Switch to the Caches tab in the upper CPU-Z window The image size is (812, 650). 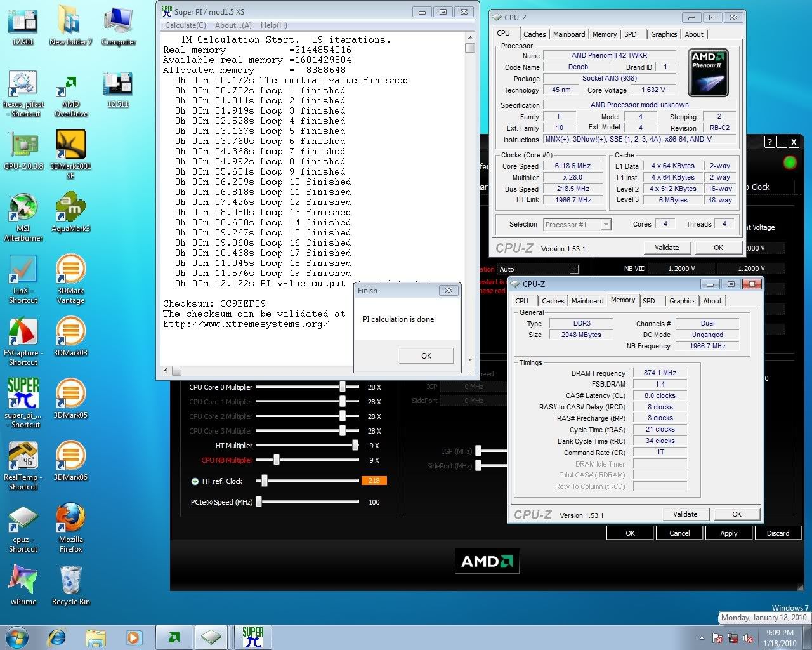click(534, 34)
